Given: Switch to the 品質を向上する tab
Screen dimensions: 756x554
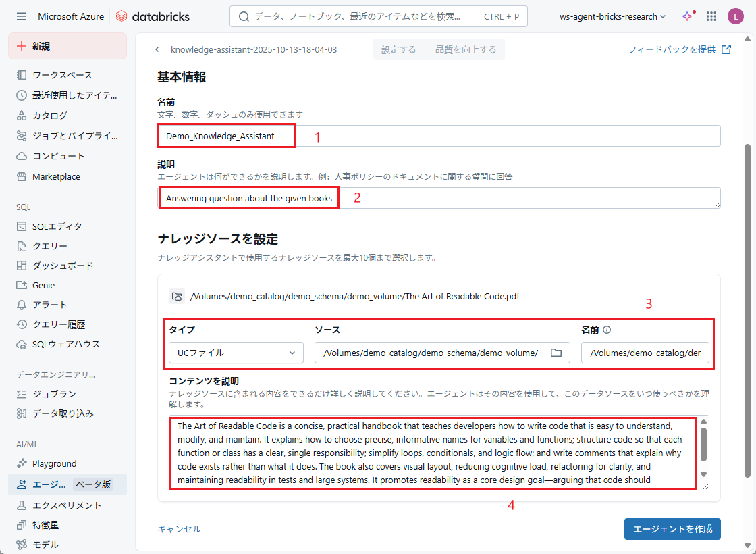Looking at the screenshot, I should (x=466, y=49).
